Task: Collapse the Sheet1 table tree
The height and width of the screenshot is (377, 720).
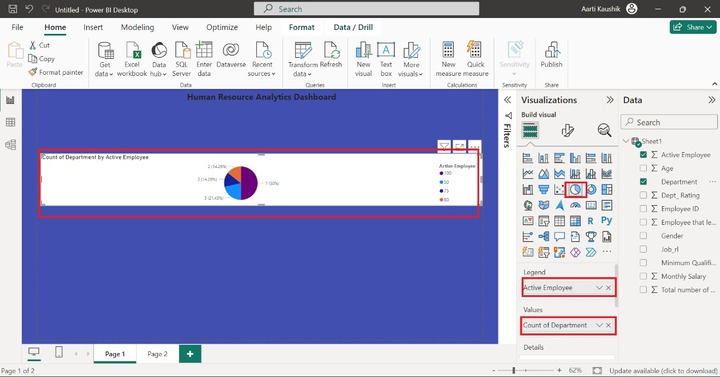Action: coord(626,141)
